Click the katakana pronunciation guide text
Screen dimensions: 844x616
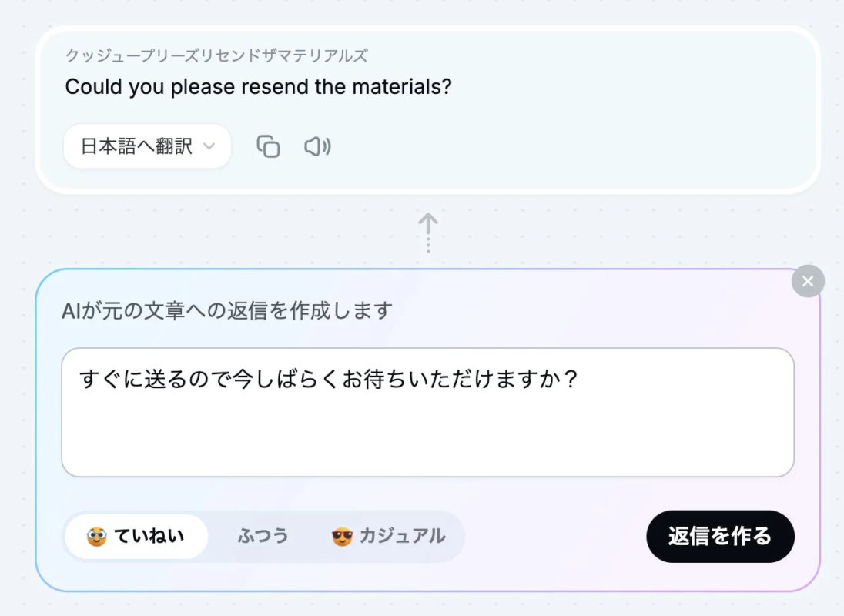[216, 55]
